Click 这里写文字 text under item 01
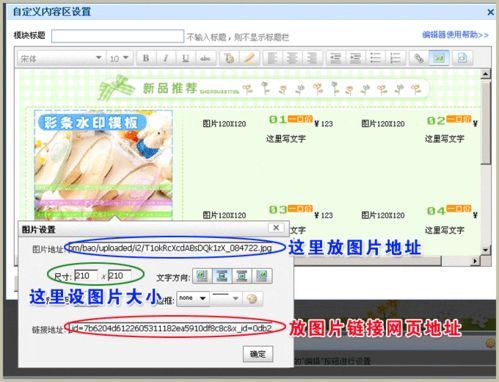 pyautogui.click(x=286, y=139)
